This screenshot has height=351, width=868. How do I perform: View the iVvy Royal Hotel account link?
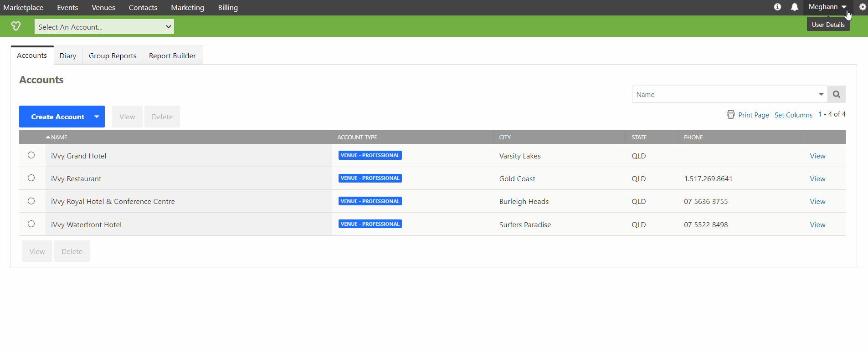817,201
